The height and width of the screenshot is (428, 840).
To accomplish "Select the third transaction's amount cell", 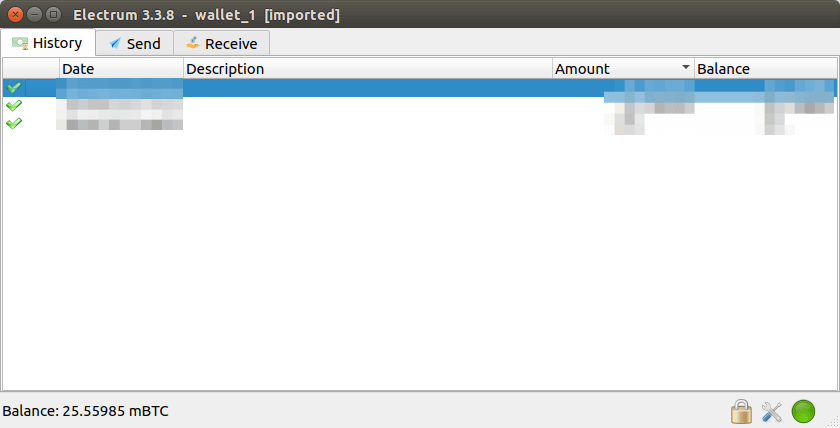I will 623,123.
